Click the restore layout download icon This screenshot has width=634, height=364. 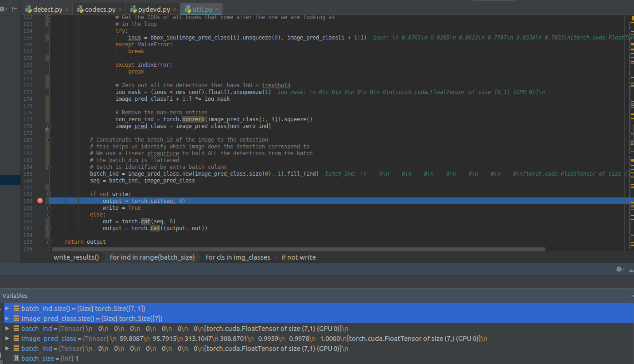631,269
